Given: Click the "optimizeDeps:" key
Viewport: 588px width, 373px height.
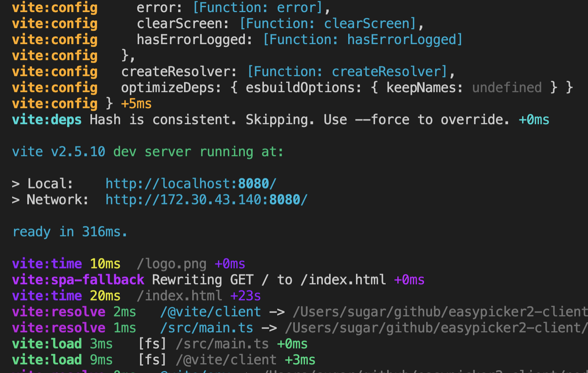Looking at the screenshot, I should 172,88.
